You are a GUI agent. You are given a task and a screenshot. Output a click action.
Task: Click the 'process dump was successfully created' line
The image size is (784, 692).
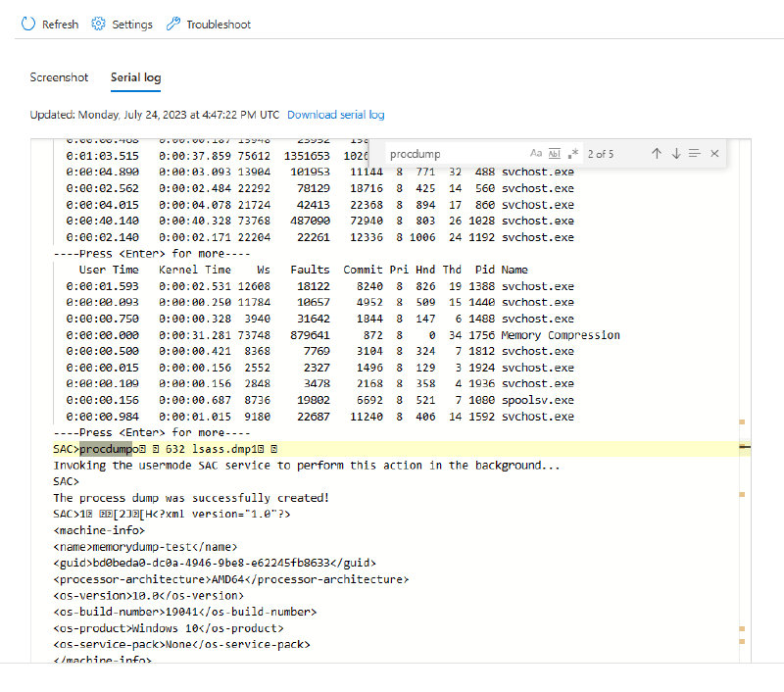[191, 498]
